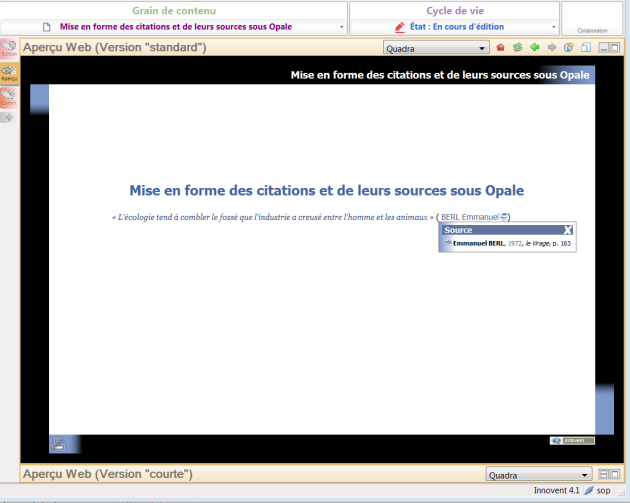Screen dimensions: 630x503
Task: Go back with the green left arrow
Action: [534, 47]
